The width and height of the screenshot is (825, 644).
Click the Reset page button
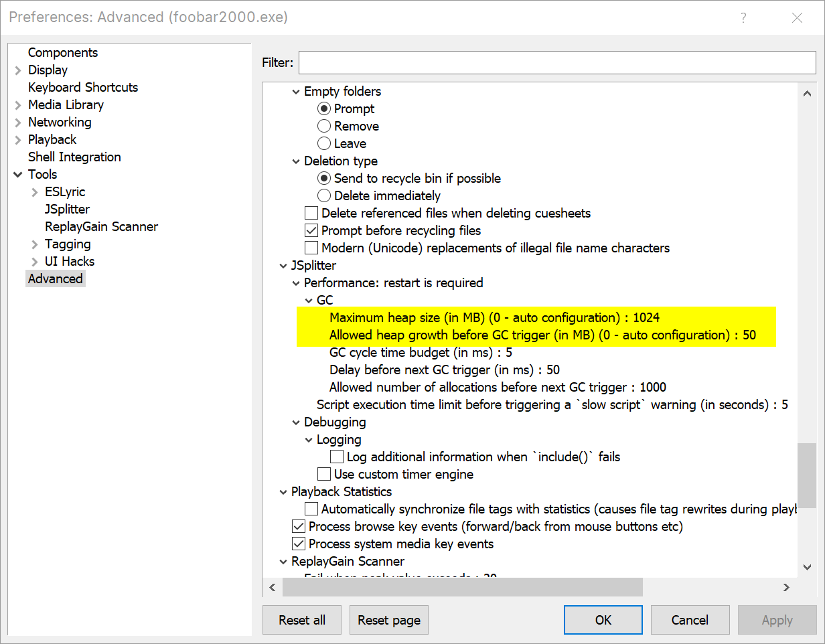pos(389,620)
